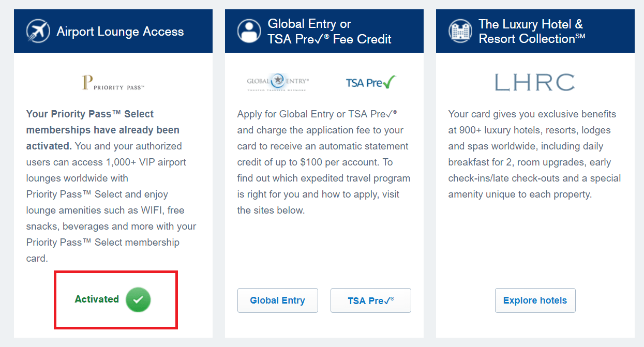Click the airplane icon on Airport Lounge Access header

tap(38, 31)
